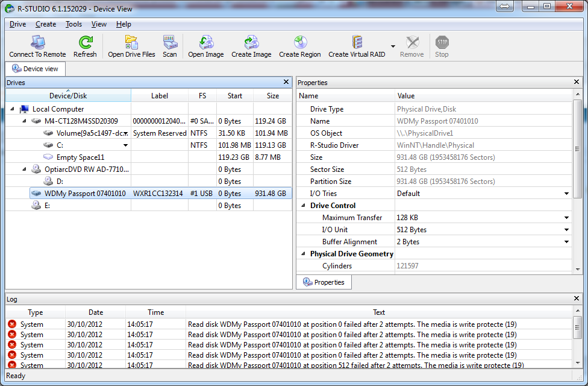Image resolution: width=588 pixels, height=386 pixels.
Task: Sort by the Start column header
Action: coord(235,96)
